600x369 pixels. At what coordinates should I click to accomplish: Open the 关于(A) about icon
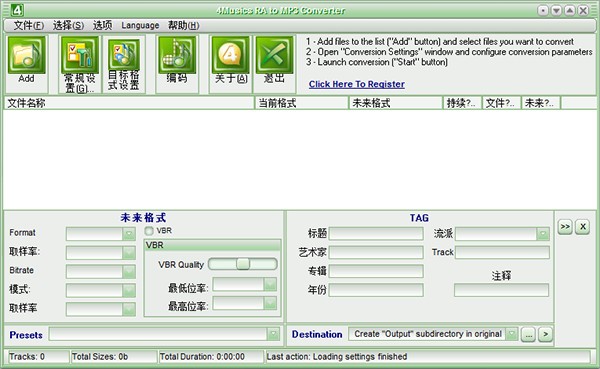pyautogui.click(x=230, y=55)
